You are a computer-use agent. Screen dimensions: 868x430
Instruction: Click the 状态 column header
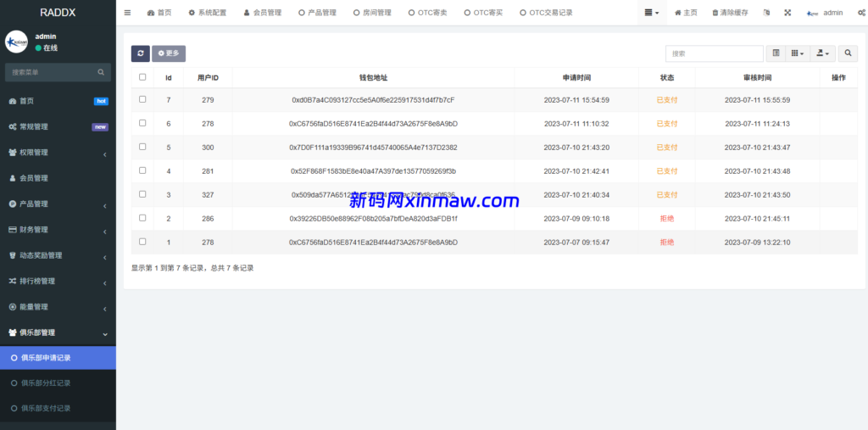[667, 78]
